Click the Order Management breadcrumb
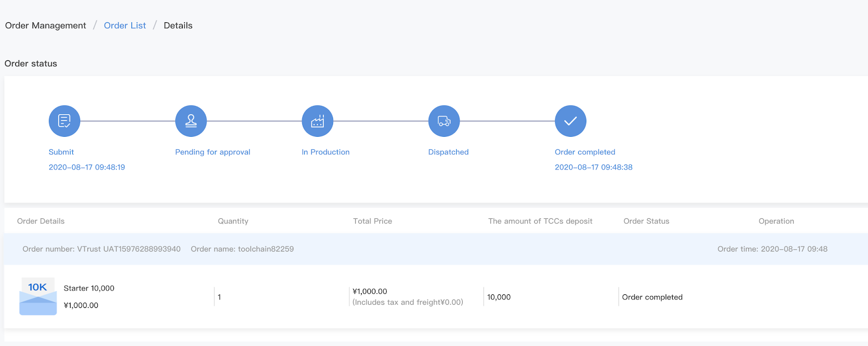Viewport: 868px width, 346px height. (x=46, y=26)
